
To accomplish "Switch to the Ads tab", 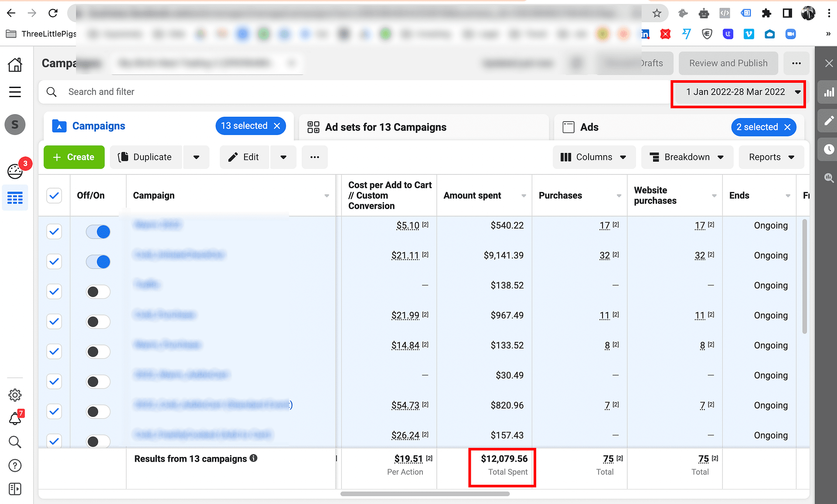I will (589, 127).
